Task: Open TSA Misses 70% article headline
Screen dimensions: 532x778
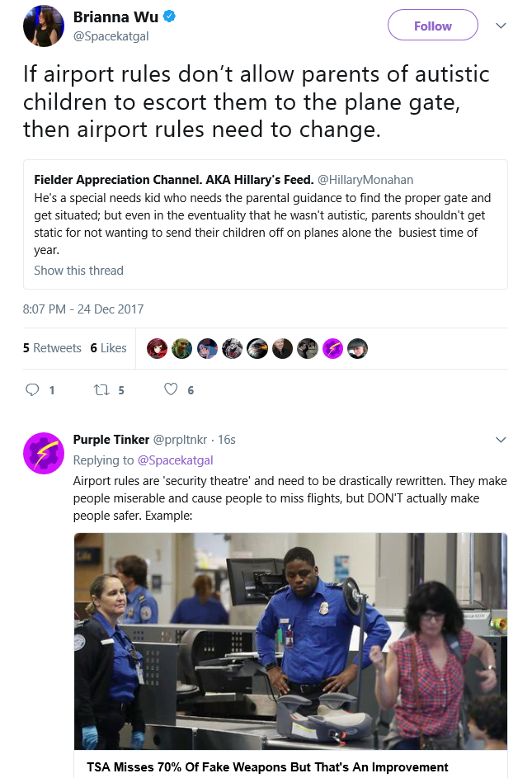Action: point(267,767)
